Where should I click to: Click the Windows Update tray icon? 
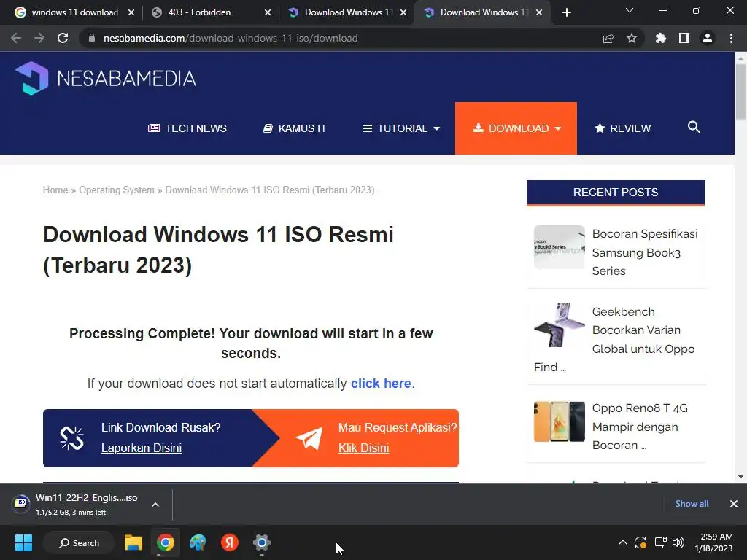(x=640, y=542)
